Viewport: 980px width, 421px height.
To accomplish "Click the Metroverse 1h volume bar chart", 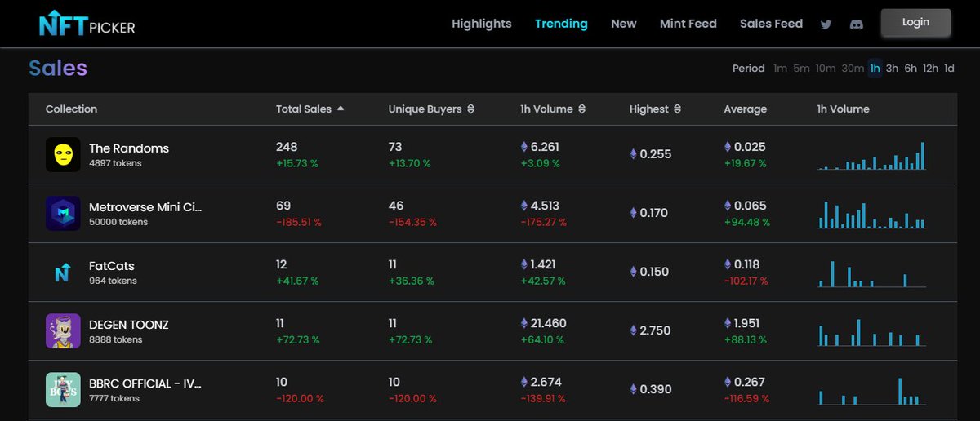I will pos(872,214).
